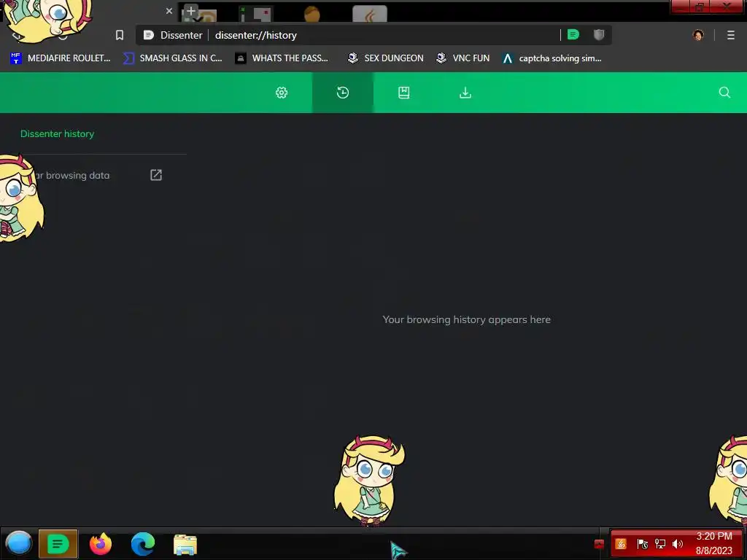Open the Action Center flag icon
Viewport: 747px width, 560px height.
[x=642, y=544]
